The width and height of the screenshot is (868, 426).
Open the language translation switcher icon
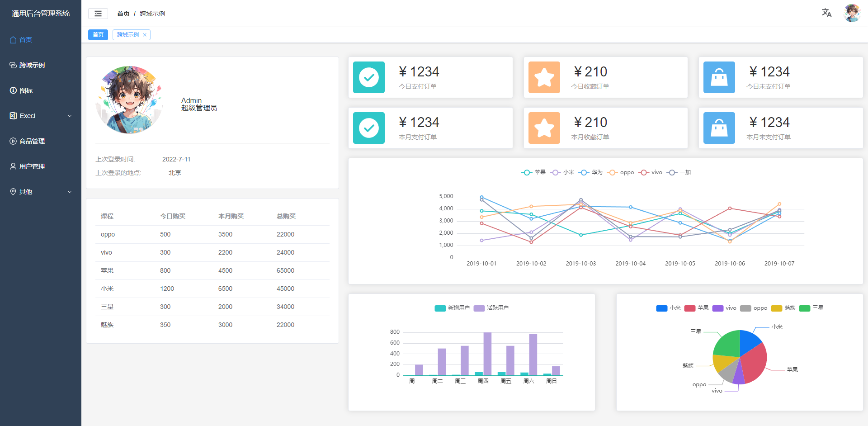coord(826,13)
